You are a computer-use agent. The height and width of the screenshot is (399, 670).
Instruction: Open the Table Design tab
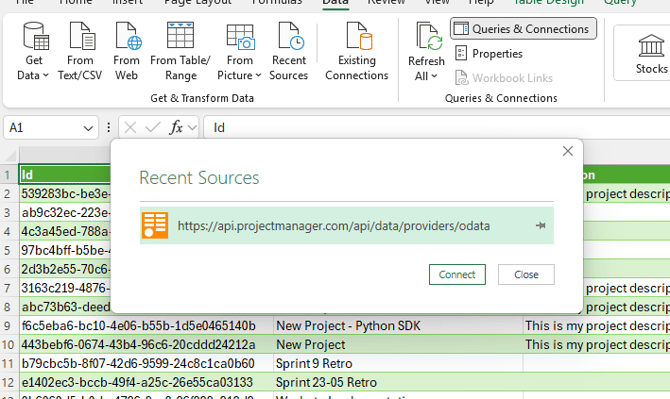coord(548,3)
